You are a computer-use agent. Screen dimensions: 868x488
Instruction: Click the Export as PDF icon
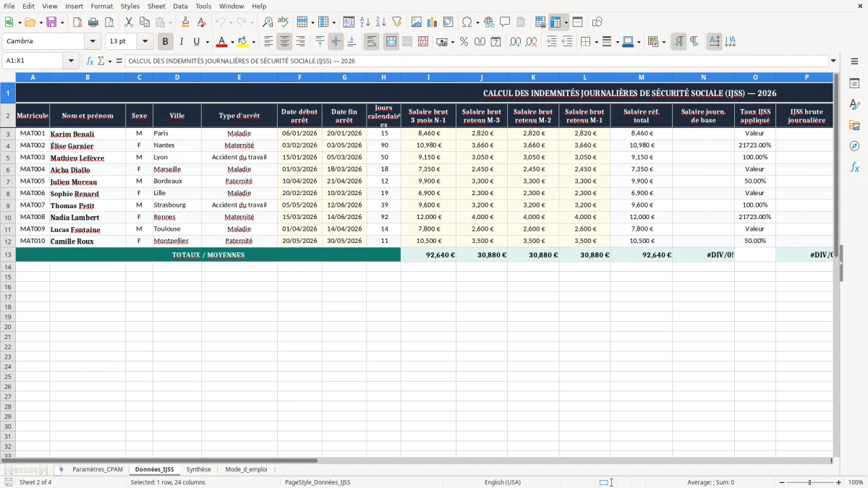(77, 22)
